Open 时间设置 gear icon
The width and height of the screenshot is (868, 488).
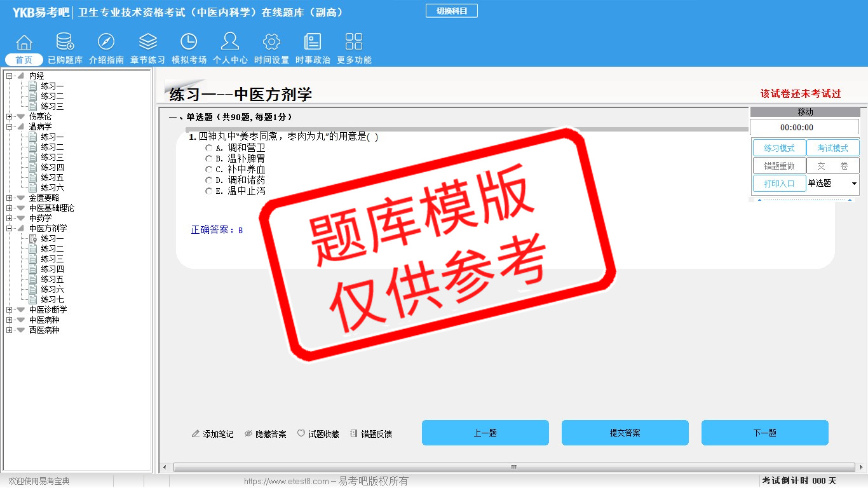pos(271,42)
